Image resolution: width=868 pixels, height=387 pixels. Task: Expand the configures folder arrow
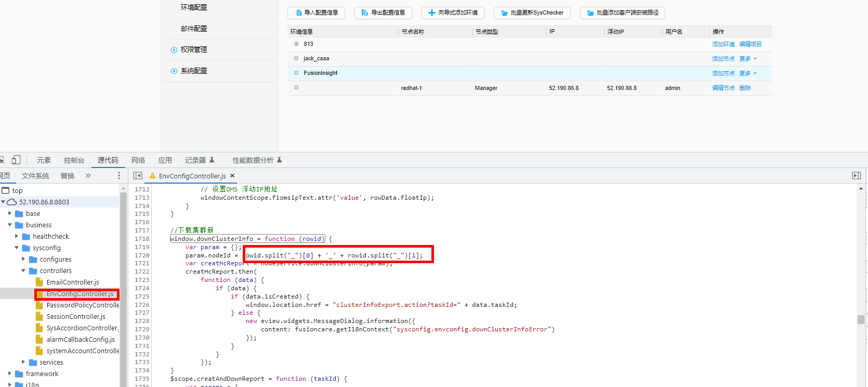[x=23, y=259]
